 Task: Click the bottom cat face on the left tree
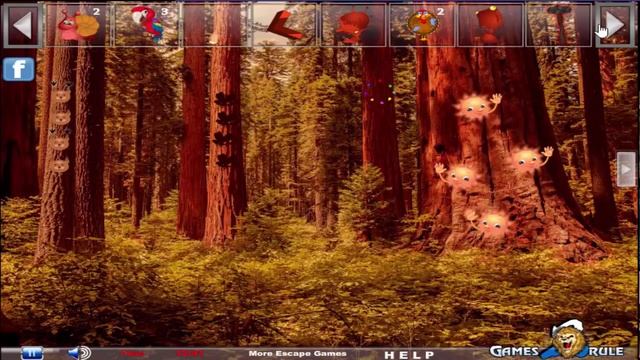click(60, 166)
